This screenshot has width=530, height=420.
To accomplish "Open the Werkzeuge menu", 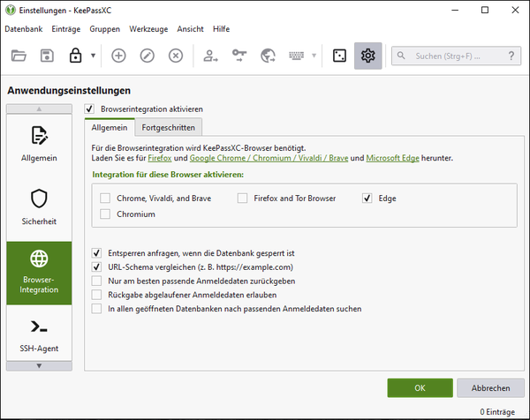I will tap(148, 29).
